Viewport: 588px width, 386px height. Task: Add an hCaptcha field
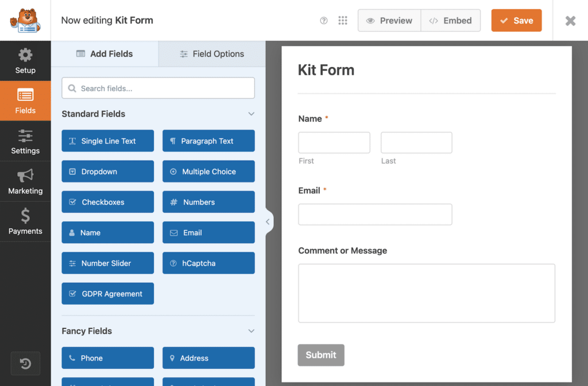pyautogui.click(x=208, y=263)
